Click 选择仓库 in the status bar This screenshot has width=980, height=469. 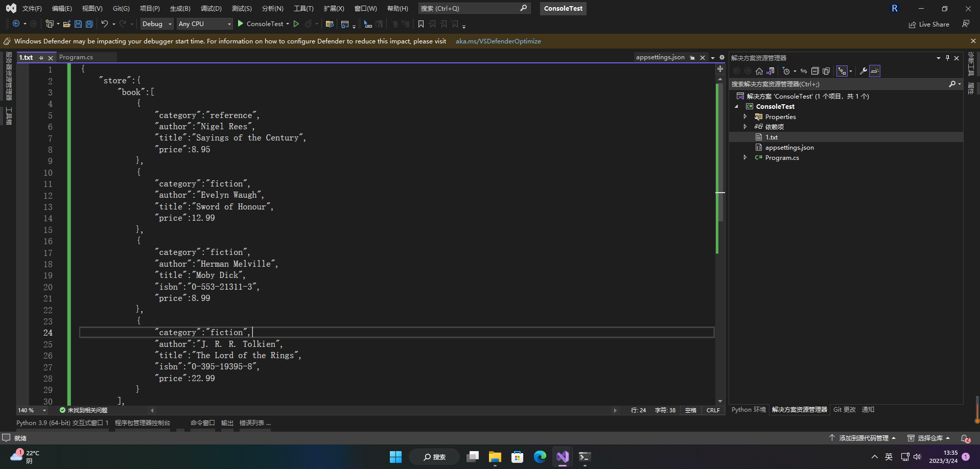929,438
